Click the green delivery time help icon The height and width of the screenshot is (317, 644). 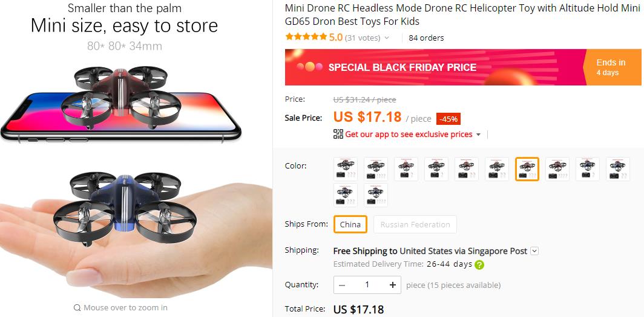point(479,265)
